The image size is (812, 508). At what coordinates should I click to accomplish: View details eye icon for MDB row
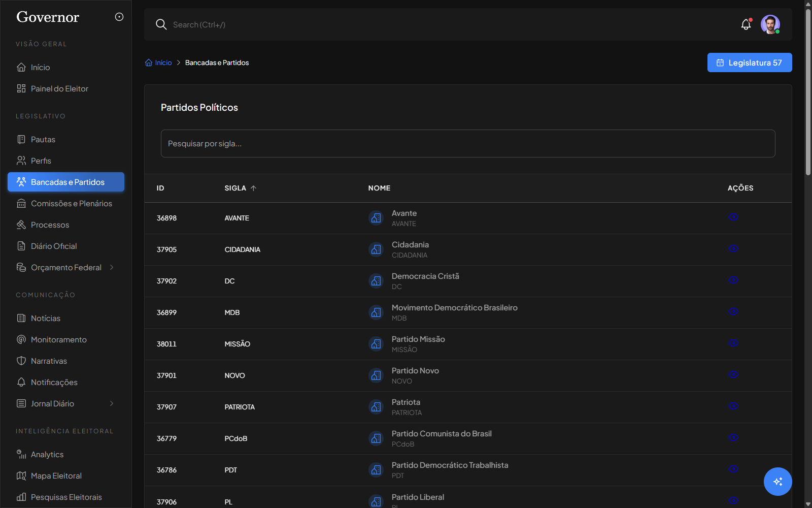[733, 311]
